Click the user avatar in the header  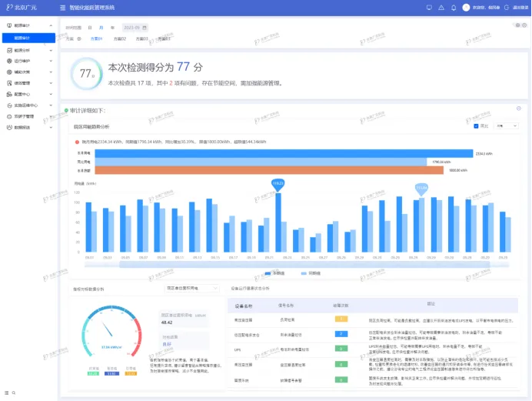[466, 7]
